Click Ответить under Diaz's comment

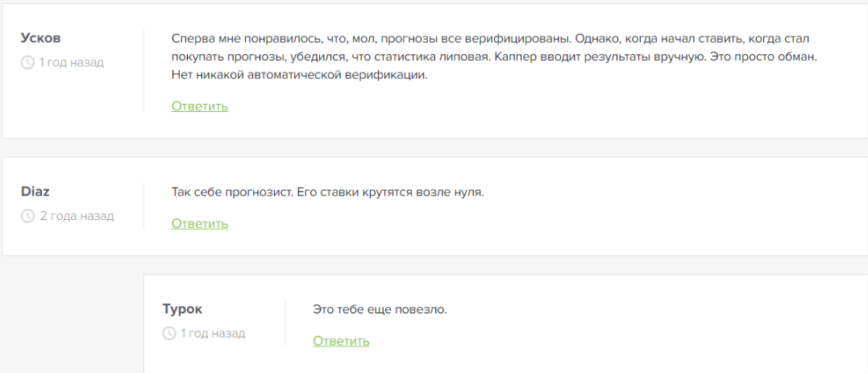tap(200, 223)
